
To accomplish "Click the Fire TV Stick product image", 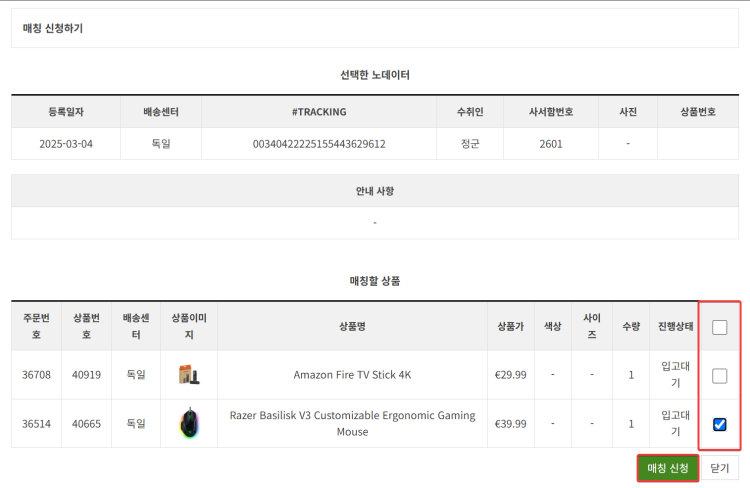I will click(189, 375).
